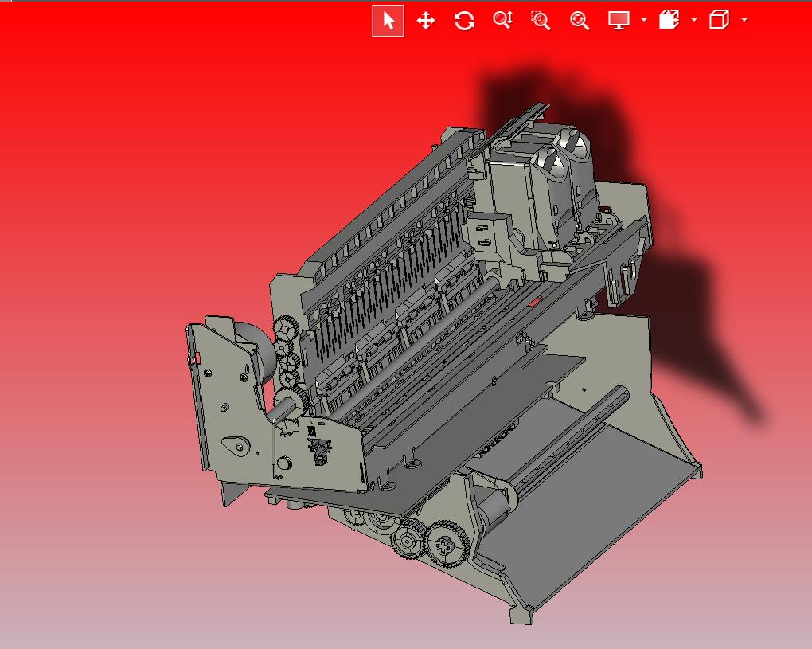Select the large cross-marked gear on the model

445,545
